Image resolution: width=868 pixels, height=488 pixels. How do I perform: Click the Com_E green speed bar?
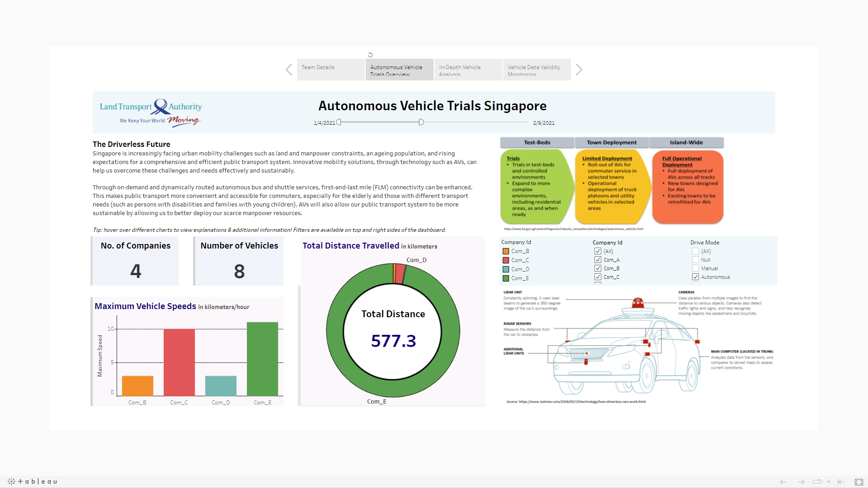[x=262, y=359]
